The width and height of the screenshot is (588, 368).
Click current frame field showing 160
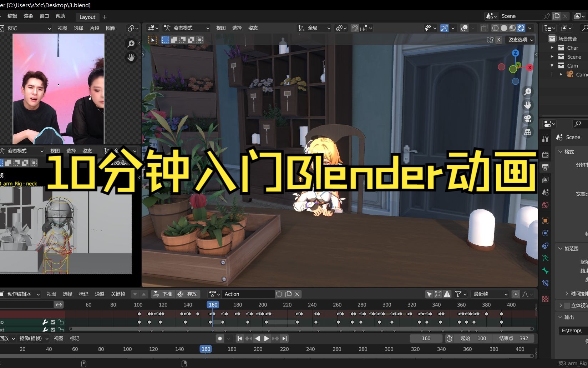[x=426, y=338]
